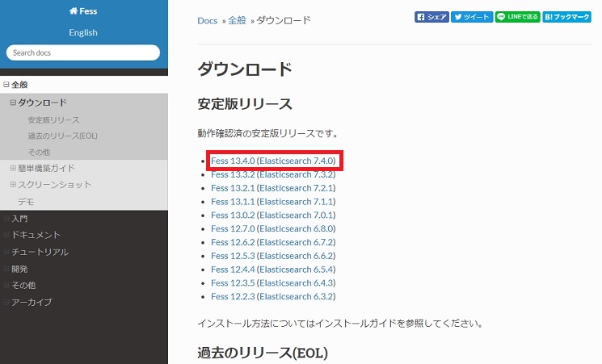
Task: Expand the dark その他 section
Action: [6, 286]
